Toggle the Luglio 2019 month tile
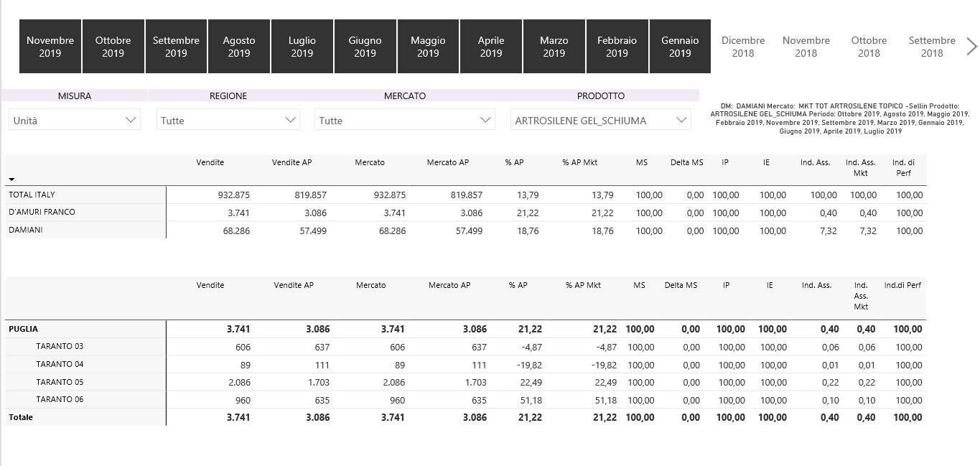Viewport: 980px width, 466px height. pos(302,47)
